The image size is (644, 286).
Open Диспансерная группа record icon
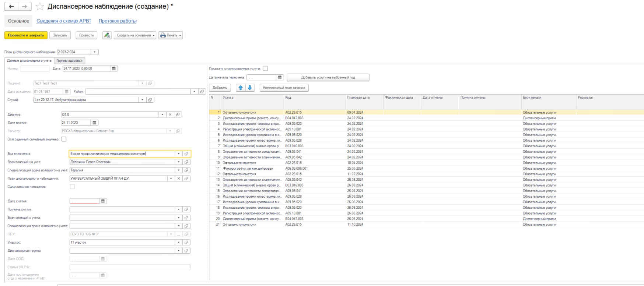pyautogui.click(x=186, y=251)
